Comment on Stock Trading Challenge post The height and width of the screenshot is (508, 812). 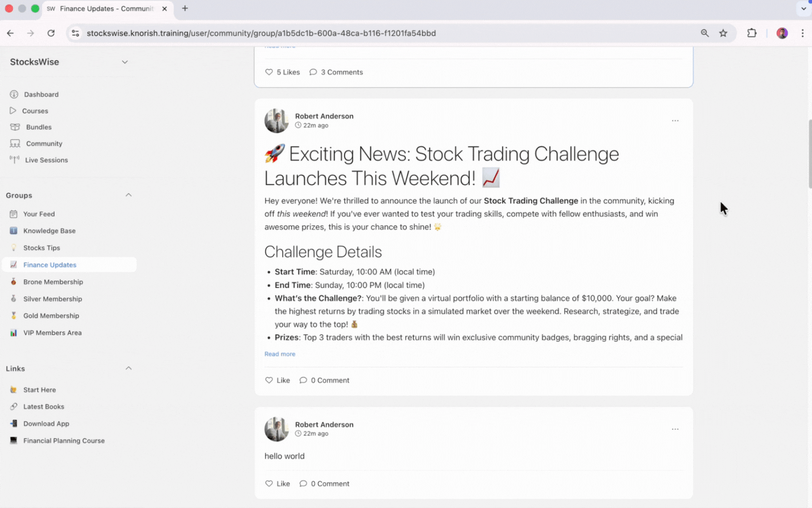[x=324, y=380]
